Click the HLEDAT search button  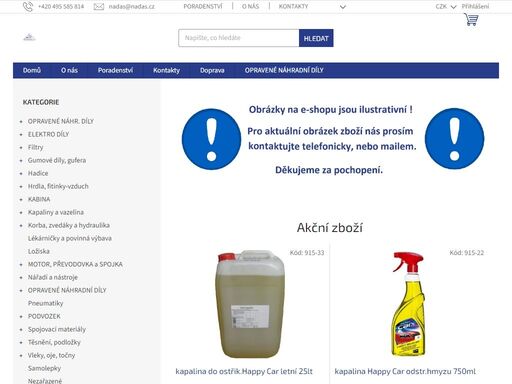tap(316, 38)
